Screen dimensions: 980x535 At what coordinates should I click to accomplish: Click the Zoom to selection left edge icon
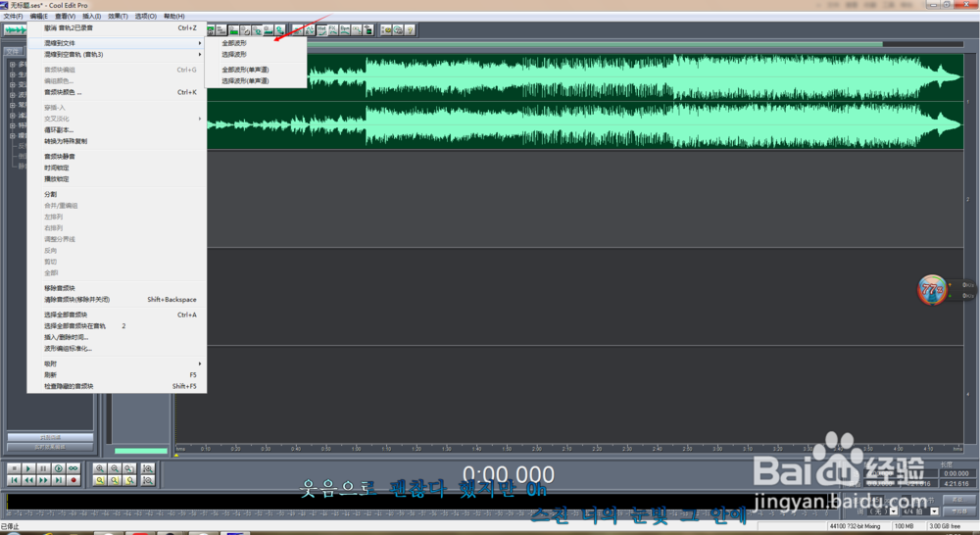click(115, 480)
